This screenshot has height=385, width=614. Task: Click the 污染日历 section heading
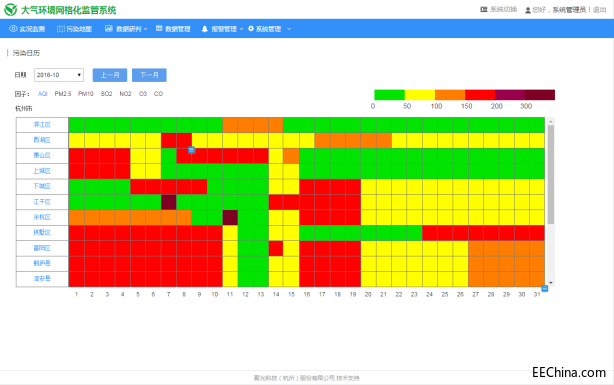click(x=26, y=53)
